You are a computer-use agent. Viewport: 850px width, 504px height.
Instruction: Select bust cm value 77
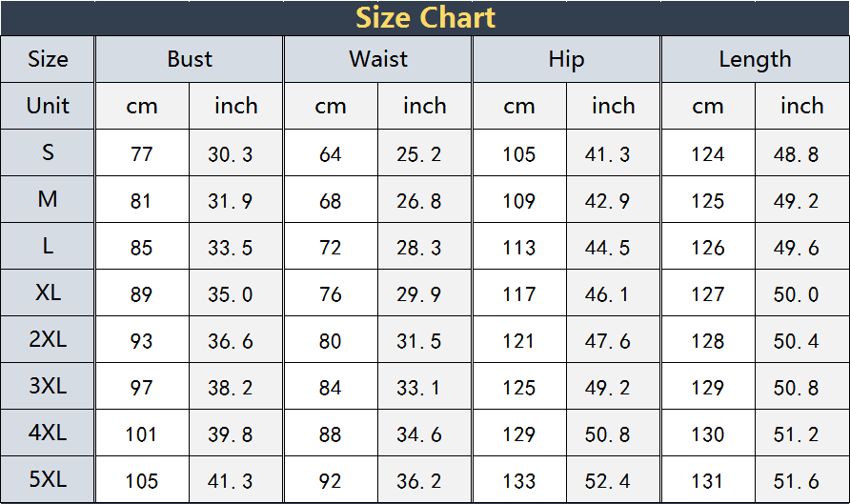tap(142, 154)
